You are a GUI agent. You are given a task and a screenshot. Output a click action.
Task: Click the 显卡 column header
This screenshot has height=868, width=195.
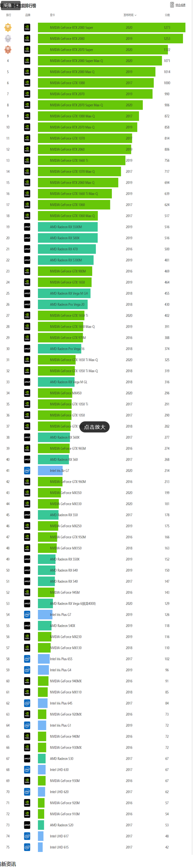coord(53,15)
